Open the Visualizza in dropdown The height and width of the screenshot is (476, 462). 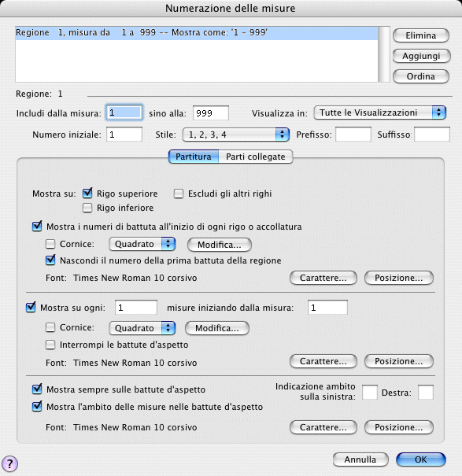[379, 113]
